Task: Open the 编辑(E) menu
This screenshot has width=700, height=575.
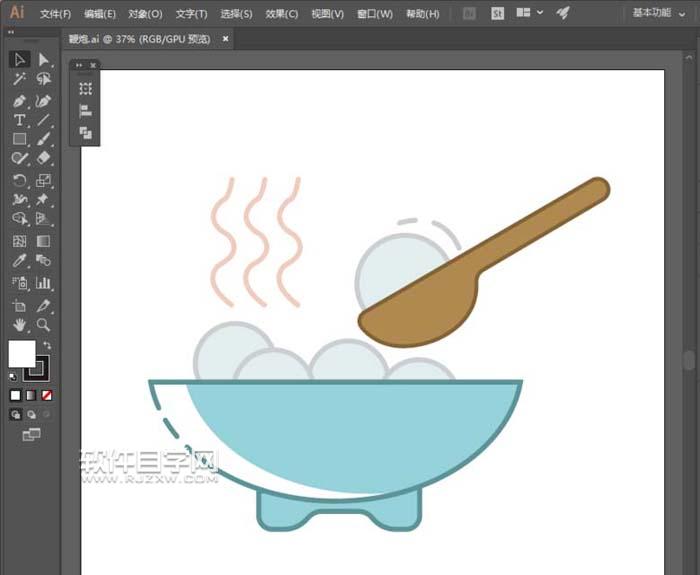Action: point(100,14)
